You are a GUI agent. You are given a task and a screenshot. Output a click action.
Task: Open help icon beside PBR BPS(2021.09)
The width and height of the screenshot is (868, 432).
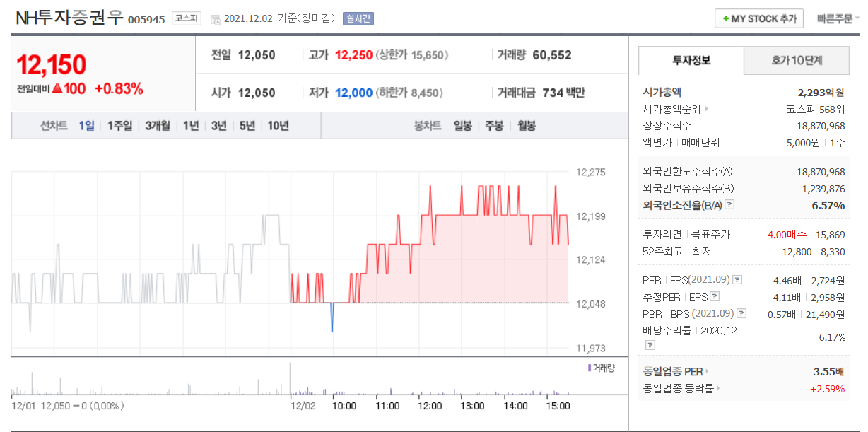pos(740,314)
